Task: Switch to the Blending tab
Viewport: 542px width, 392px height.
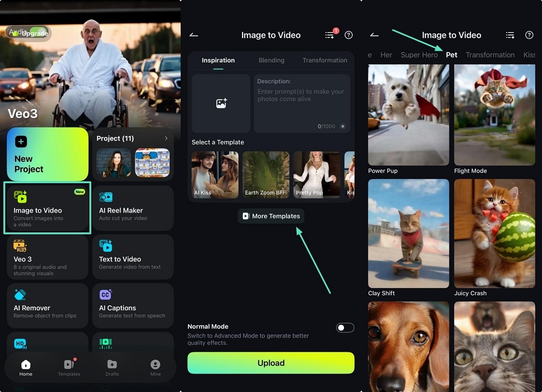Action: pos(271,60)
